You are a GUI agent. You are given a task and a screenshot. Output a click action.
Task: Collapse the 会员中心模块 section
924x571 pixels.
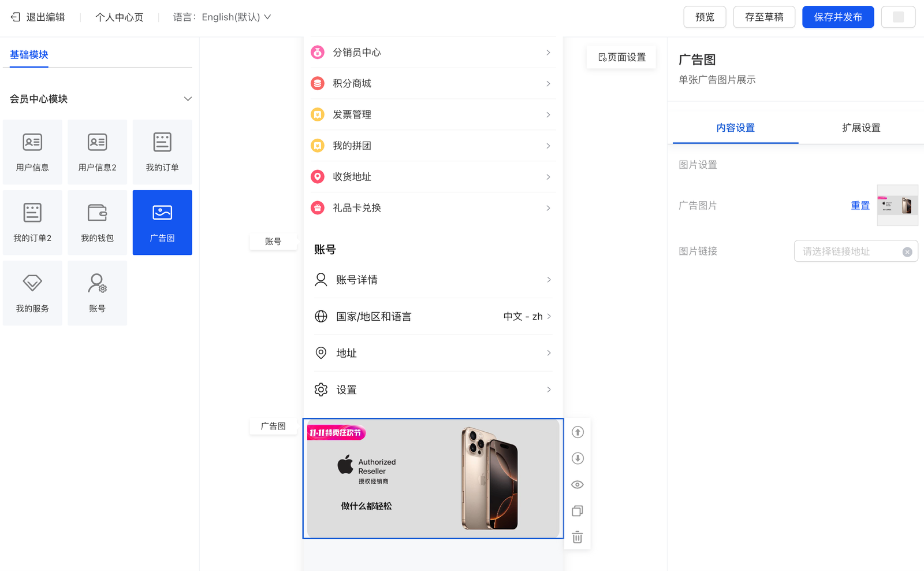point(188,99)
